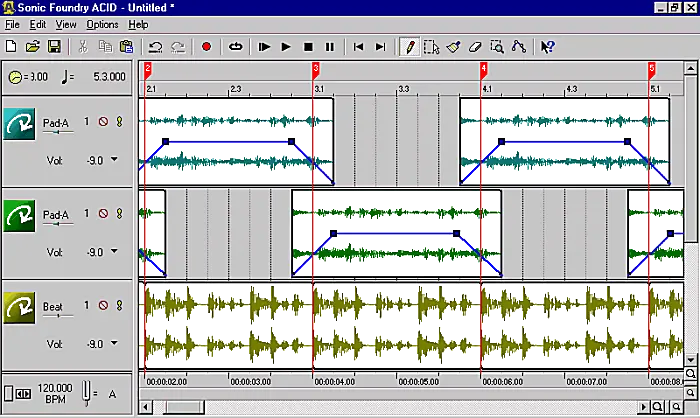This screenshot has height=418, width=700.
Task: Mute the second Pad-A track
Action: (104, 213)
